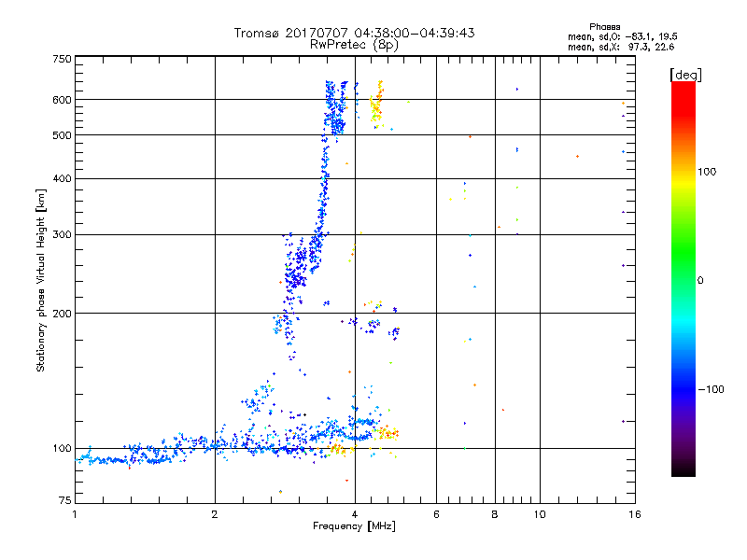
Task: Click the 'mean, sd,X: 97.3, 22.6' line
Action: (621, 47)
